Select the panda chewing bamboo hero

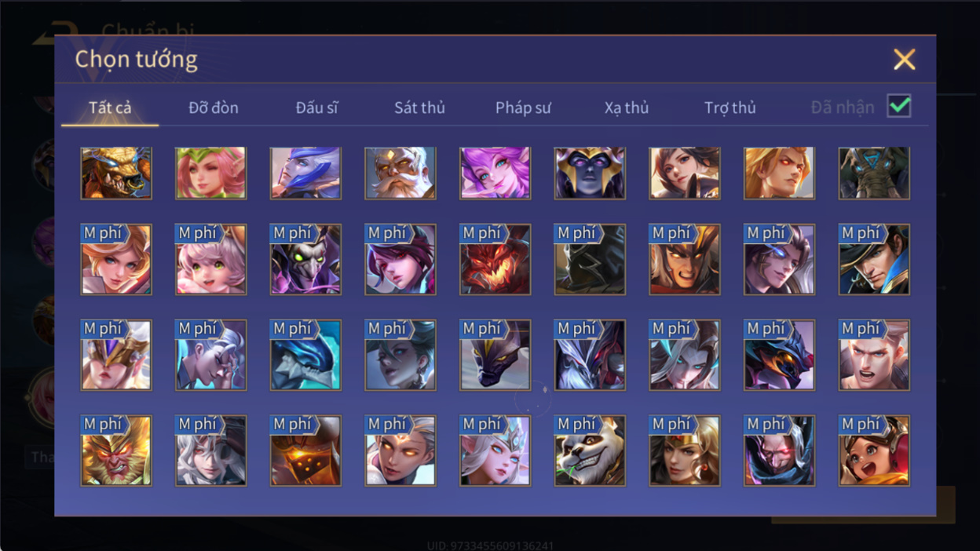point(590,451)
